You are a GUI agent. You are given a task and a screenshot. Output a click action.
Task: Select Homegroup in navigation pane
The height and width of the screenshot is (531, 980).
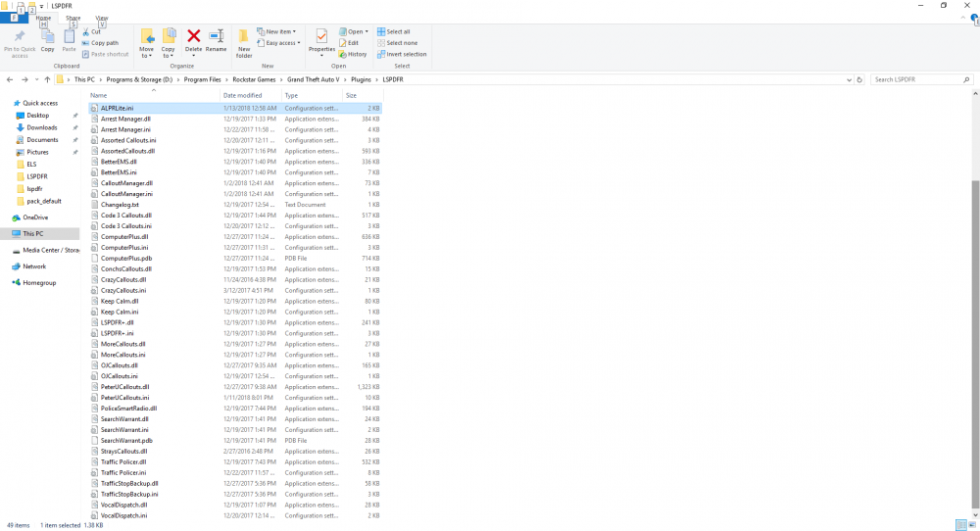tap(39, 282)
